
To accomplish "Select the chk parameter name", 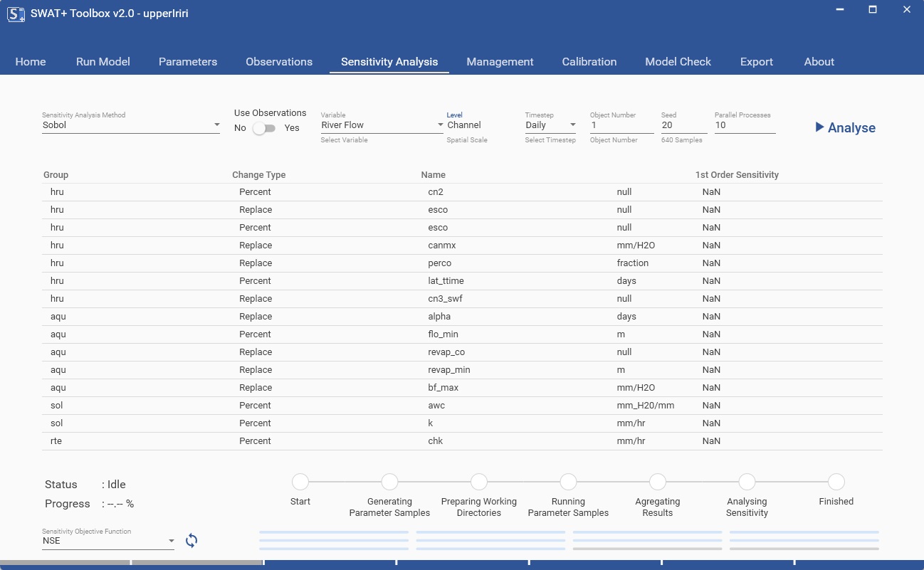I will point(436,441).
